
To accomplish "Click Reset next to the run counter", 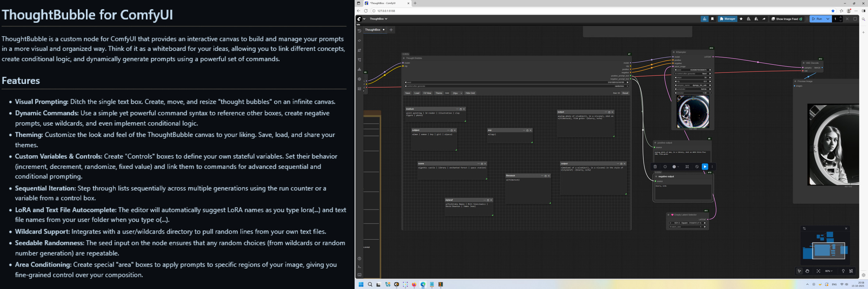I will click(x=625, y=93).
